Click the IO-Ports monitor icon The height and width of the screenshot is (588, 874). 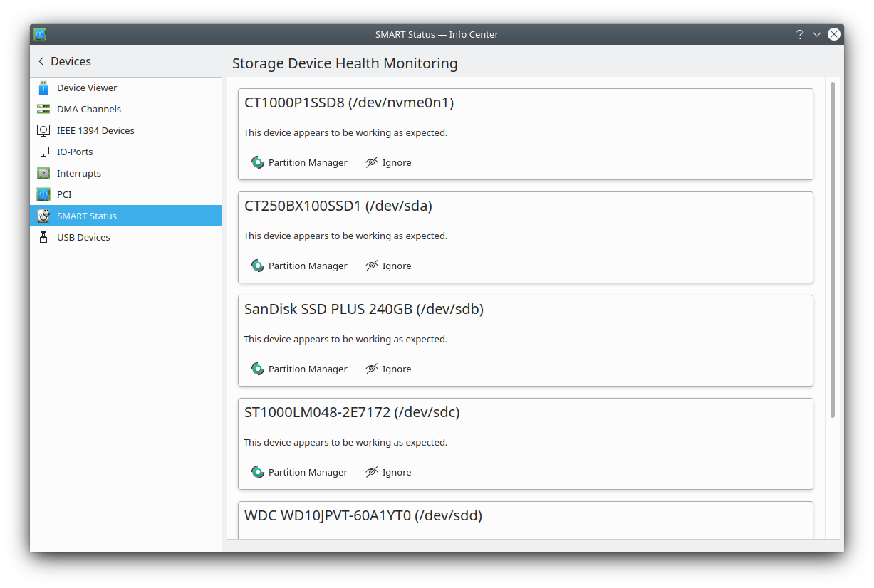click(x=43, y=152)
